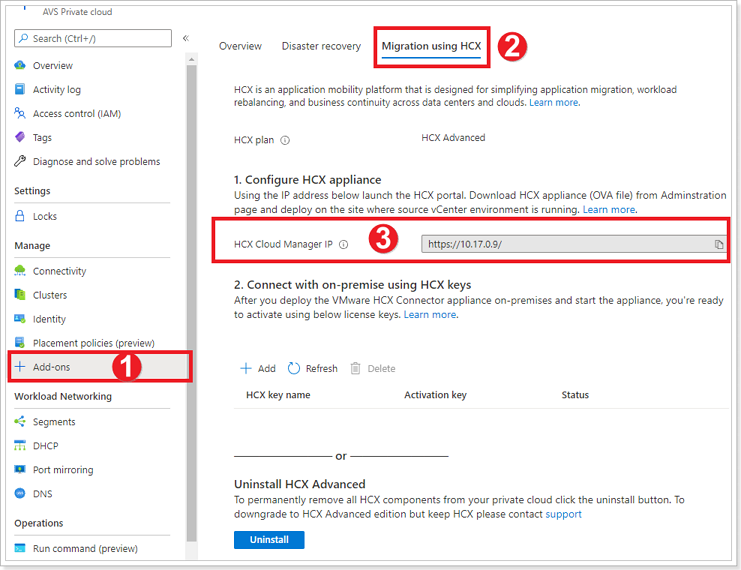This screenshot has height=570, width=741.
Task: Click the Refresh circular arrow icon
Action: pyautogui.click(x=293, y=368)
